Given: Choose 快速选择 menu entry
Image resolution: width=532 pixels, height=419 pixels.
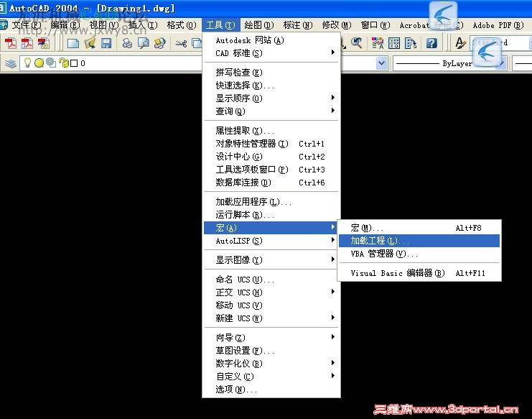Looking at the screenshot, I should [271, 86].
